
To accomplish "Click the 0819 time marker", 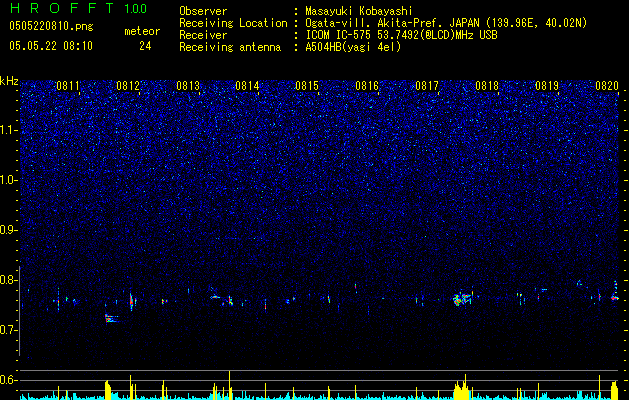I will [x=547, y=86].
